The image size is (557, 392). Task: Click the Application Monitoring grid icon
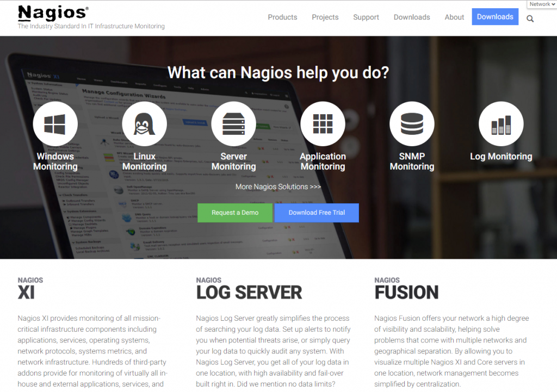click(323, 124)
